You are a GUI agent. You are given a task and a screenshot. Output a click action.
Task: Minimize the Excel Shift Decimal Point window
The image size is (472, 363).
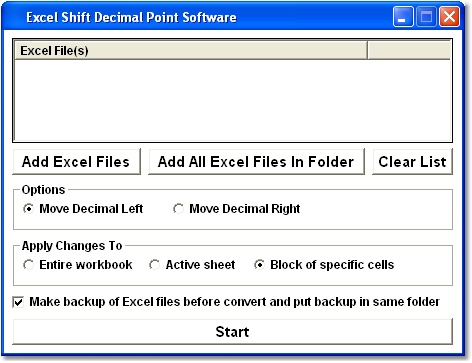tap(403, 17)
